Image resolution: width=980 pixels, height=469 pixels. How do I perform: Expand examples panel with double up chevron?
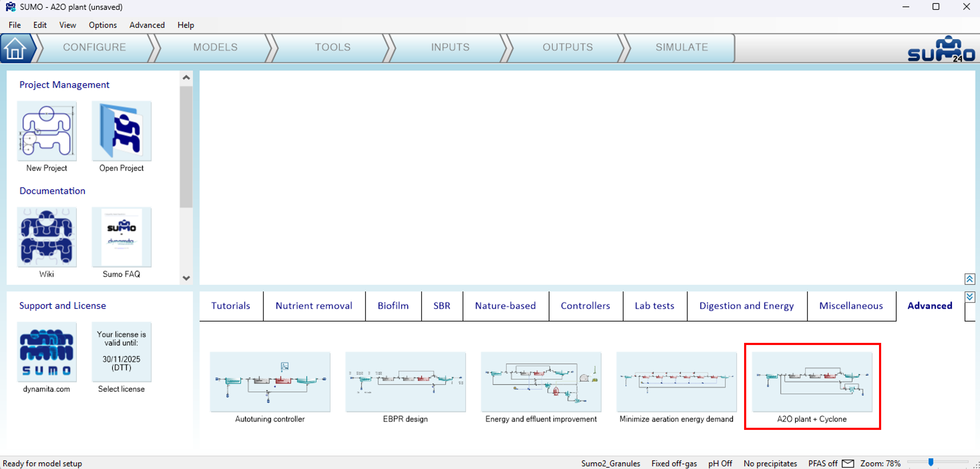coord(969,279)
